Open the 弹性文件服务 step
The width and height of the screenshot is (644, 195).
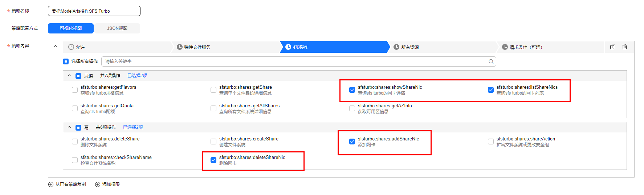[x=226, y=47]
